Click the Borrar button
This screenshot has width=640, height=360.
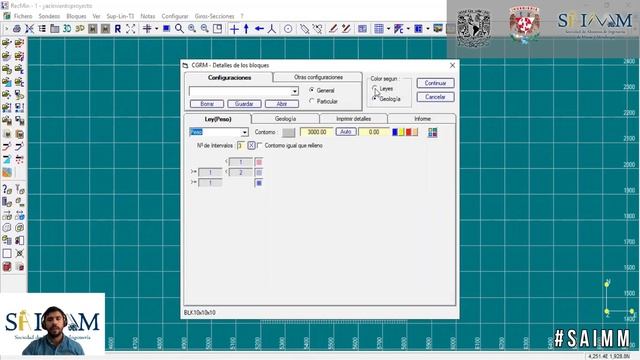(x=207, y=104)
